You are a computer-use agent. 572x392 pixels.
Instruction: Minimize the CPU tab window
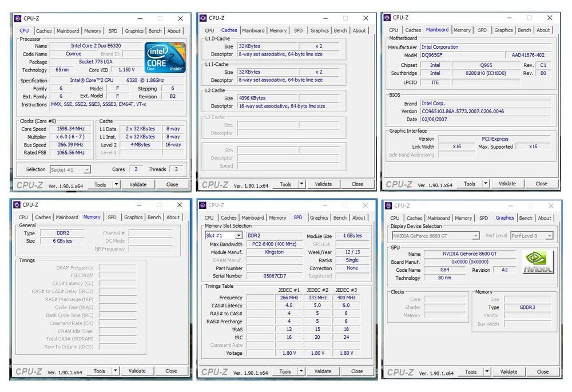coord(141,19)
